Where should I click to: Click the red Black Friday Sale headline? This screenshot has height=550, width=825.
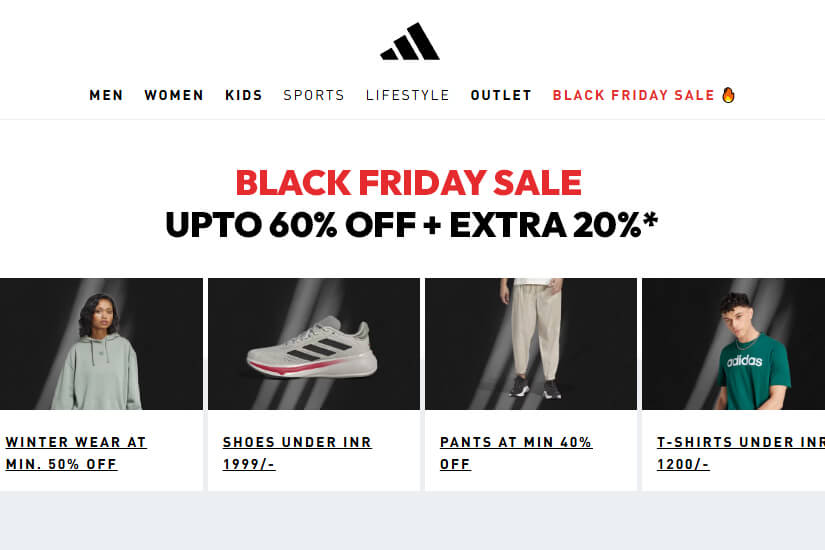tap(408, 183)
